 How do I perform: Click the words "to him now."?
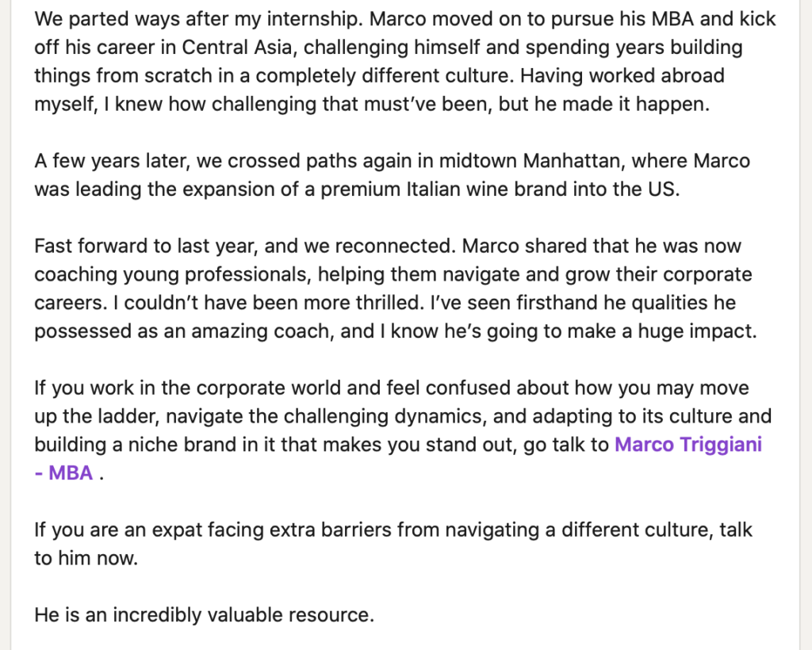click(86, 558)
